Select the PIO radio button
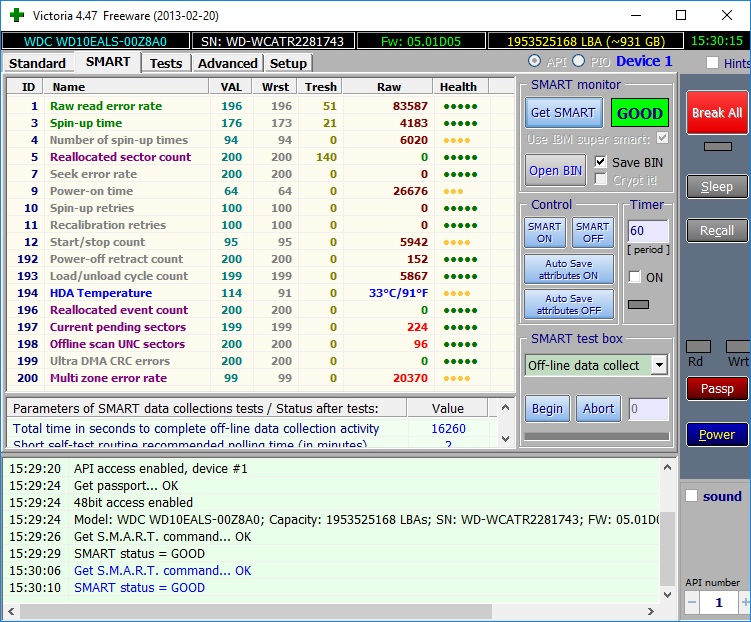Screen dimensions: 751x622 tap(579, 61)
